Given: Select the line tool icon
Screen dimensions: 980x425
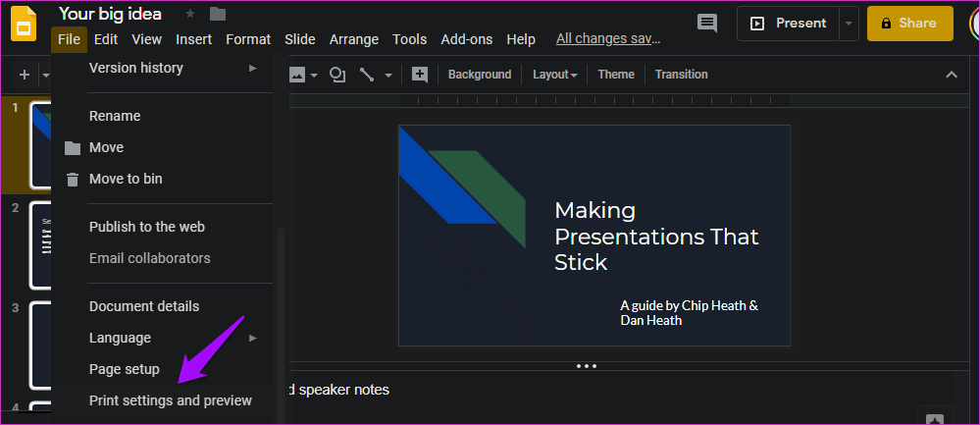Looking at the screenshot, I should (x=367, y=75).
